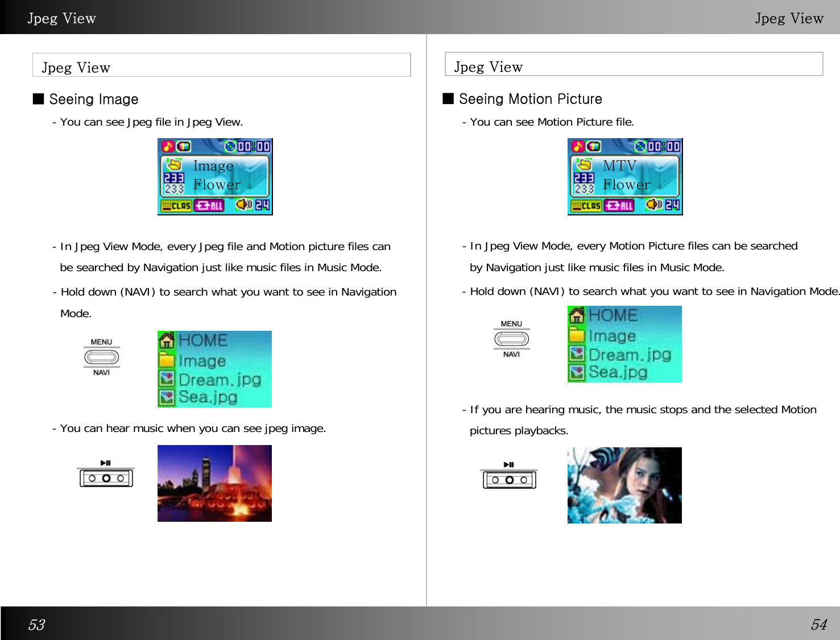Click the Dream.jpg picture icon on page 54
Image resolution: width=840 pixels, height=640 pixels.
click(x=577, y=354)
